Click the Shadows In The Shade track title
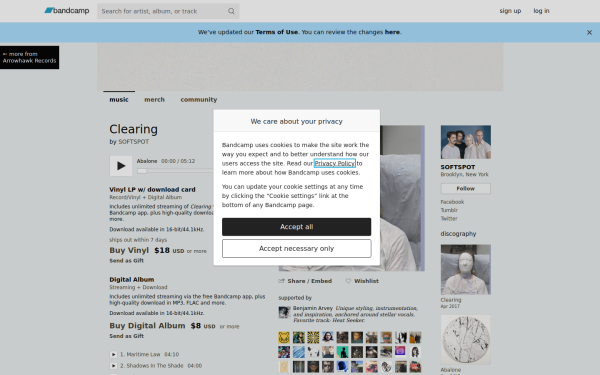This screenshot has height=375, width=600. tap(155, 366)
